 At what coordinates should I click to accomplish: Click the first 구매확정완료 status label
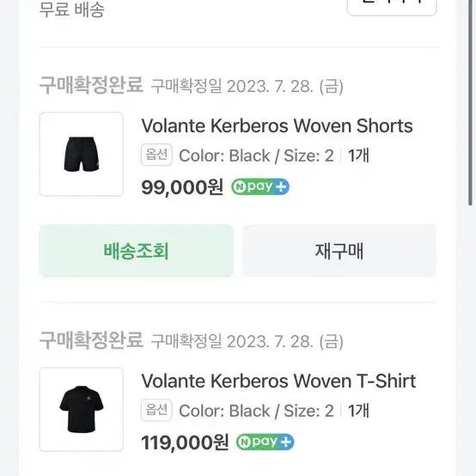[91, 85]
